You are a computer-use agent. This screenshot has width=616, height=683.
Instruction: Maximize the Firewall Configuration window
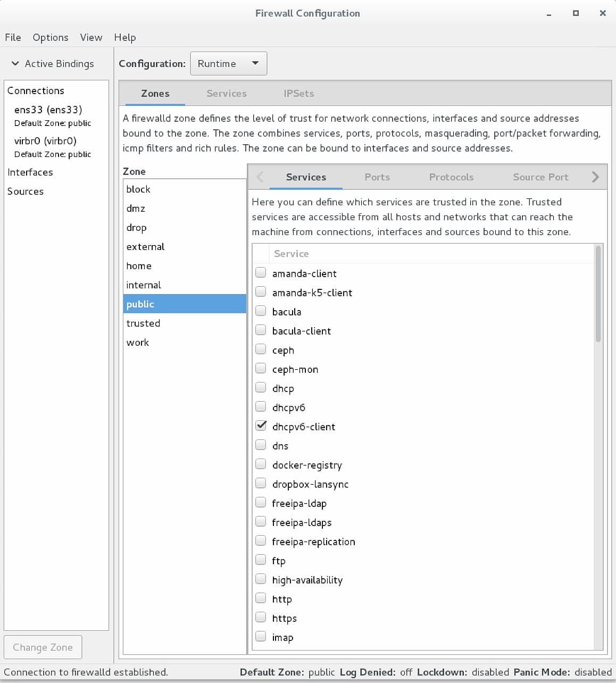coord(576,13)
